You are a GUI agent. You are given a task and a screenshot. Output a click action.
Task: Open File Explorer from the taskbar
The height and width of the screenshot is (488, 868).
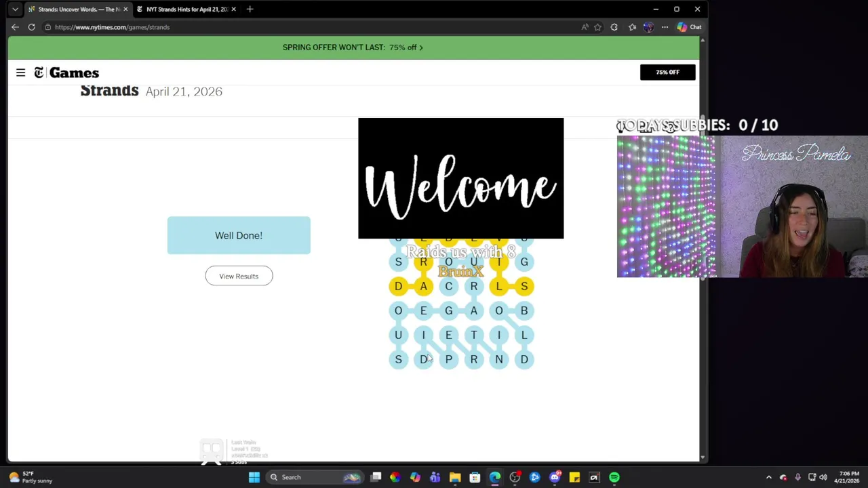coord(455,477)
